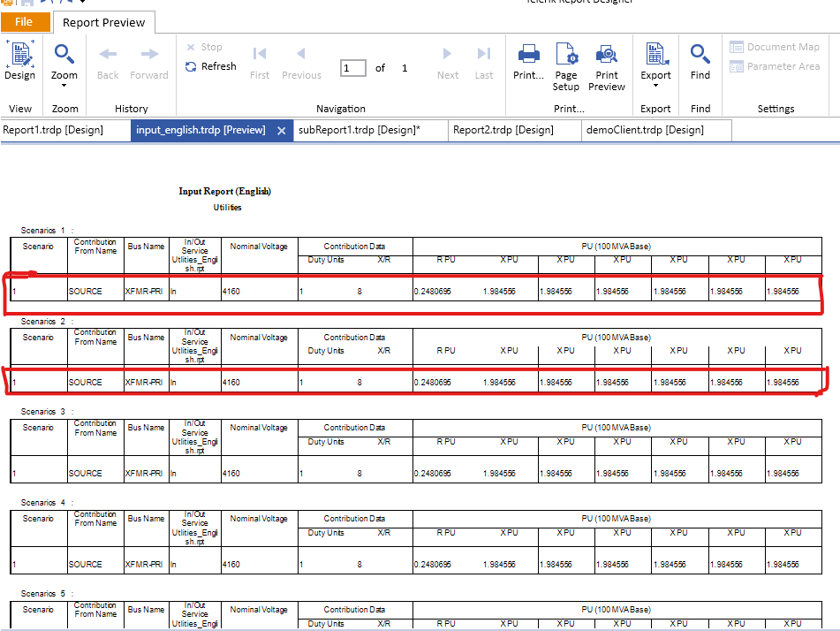The image size is (840, 631).
Task: Refresh the report preview
Action: (x=211, y=66)
